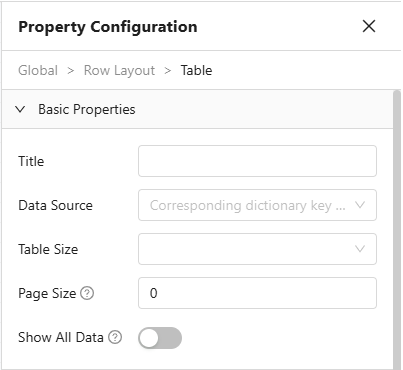This screenshot has width=403, height=370.
Task: Open the Page Size help icon
Action: [87, 293]
